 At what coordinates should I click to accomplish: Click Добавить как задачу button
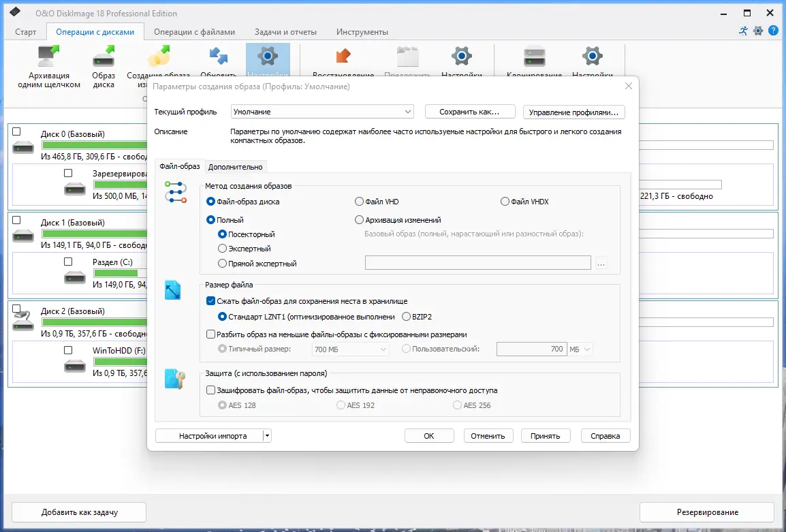click(x=79, y=512)
